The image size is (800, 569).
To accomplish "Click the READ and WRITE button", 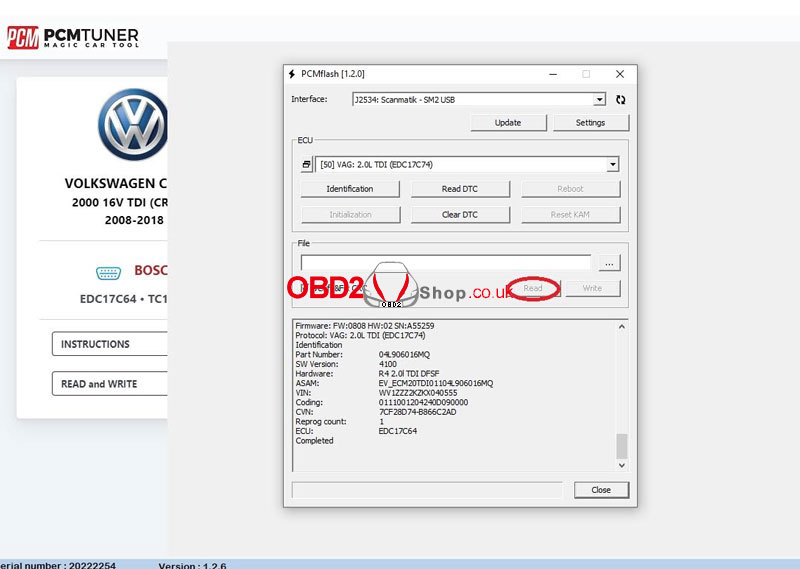I will pyautogui.click(x=110, y=384).
